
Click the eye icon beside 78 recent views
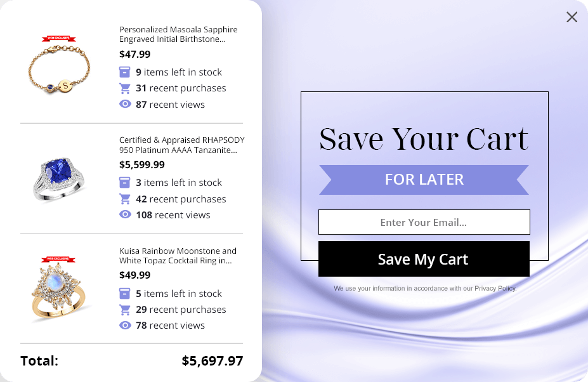125,326
